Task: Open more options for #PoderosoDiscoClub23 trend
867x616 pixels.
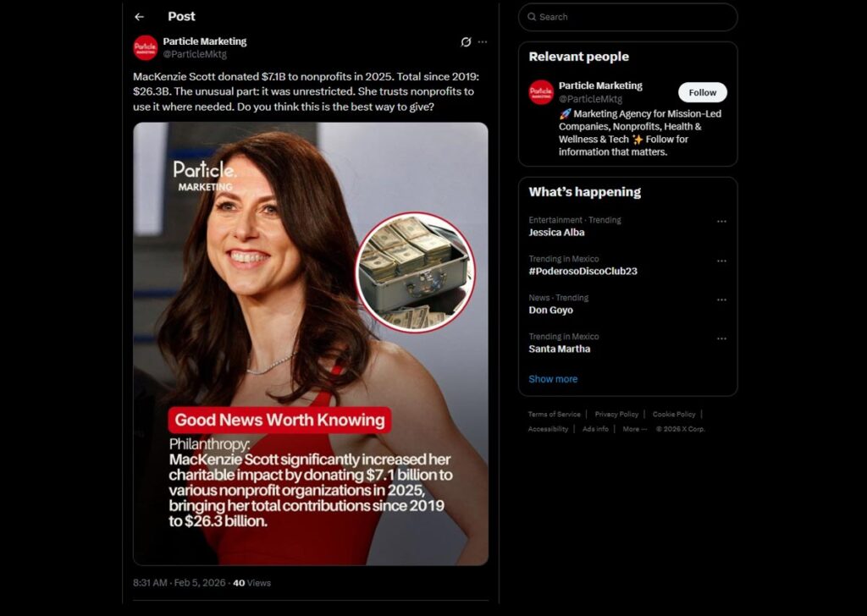Action: click(721, 261)
